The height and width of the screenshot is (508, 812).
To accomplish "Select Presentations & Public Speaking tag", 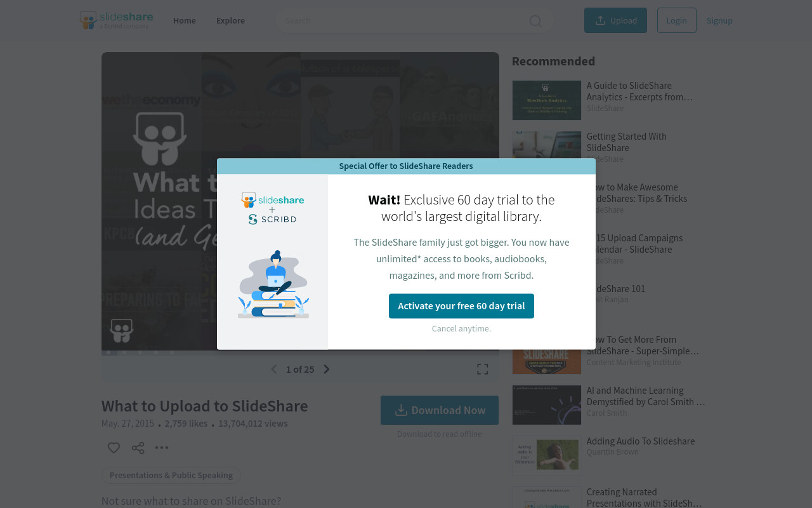I will tap(171, 475).
